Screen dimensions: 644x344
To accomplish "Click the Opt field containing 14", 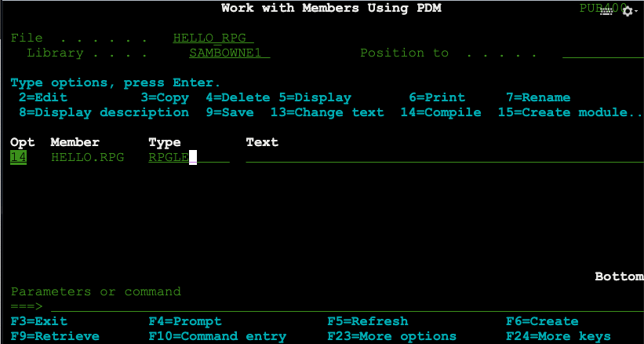I will click(x=18, y=157).
